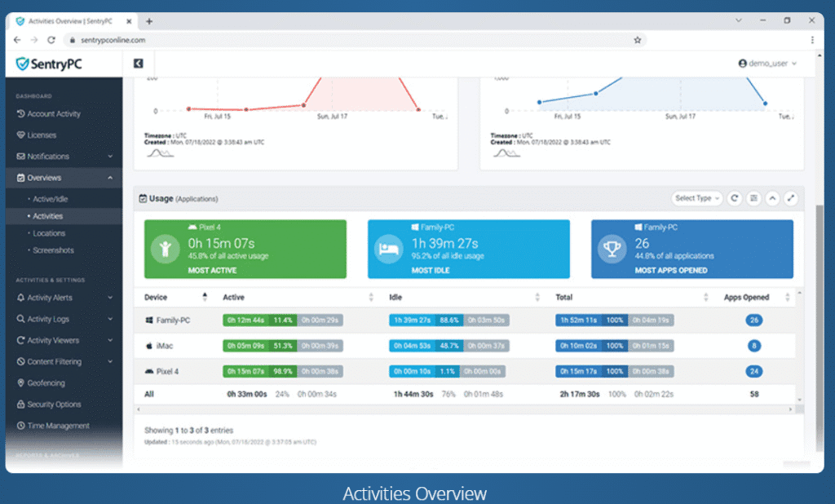Image resolution: width=835 pixels, height=504 pixels.
Task: Click the SentryPC shield logo
Action: (x=23, y=63)
